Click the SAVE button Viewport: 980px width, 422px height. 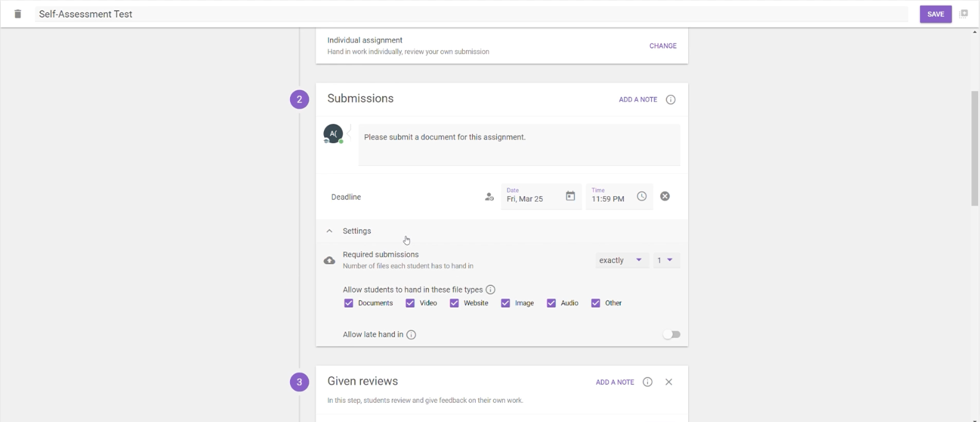click(x=936, y=14)
